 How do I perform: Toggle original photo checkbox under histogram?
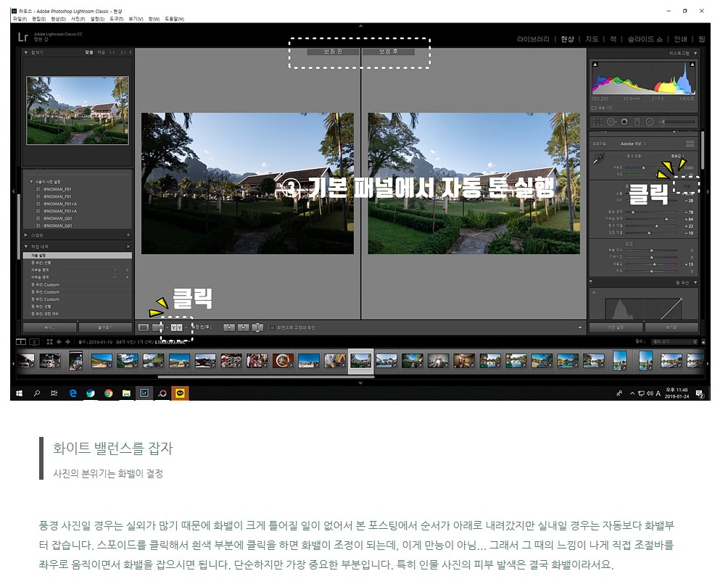594,108
